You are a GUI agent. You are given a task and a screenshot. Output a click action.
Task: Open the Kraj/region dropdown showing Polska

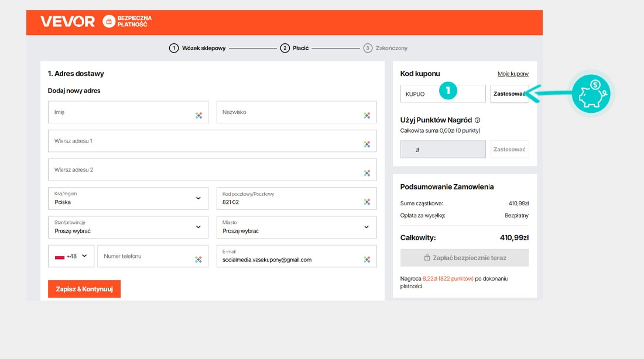point(128,198)
